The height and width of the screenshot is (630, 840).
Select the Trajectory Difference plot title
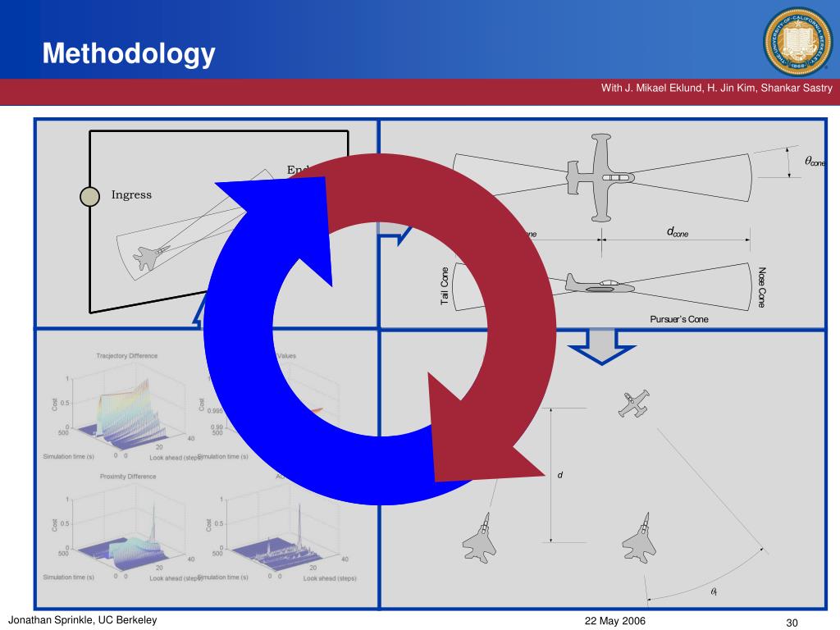(x=127, y=356)
